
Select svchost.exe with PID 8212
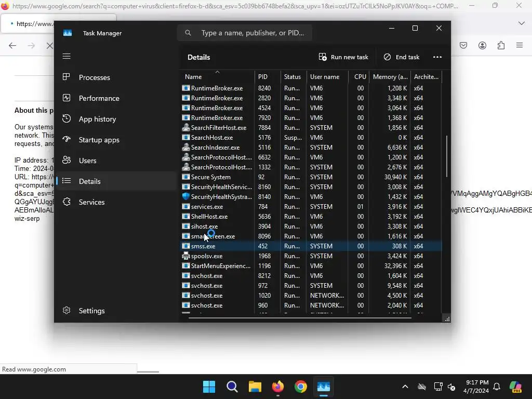(311, 275)
